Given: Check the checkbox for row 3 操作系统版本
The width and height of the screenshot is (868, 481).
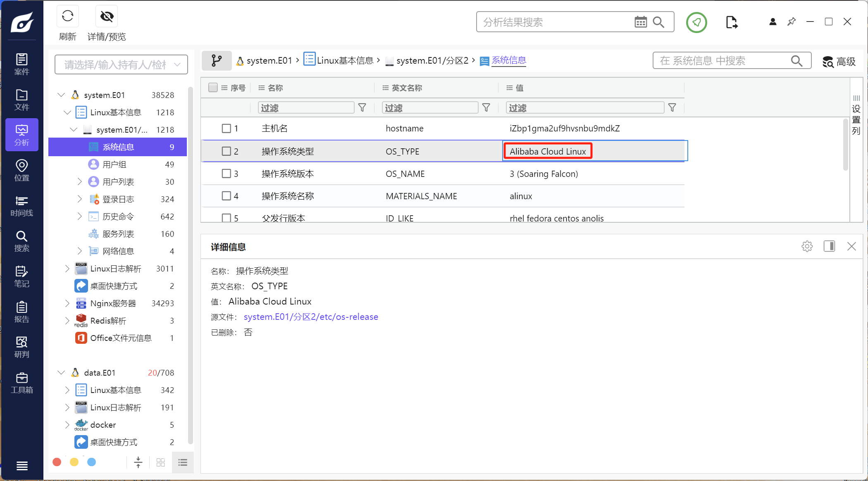Looking at the screenshot, I should pyautogui.click(x=226, y=174).
